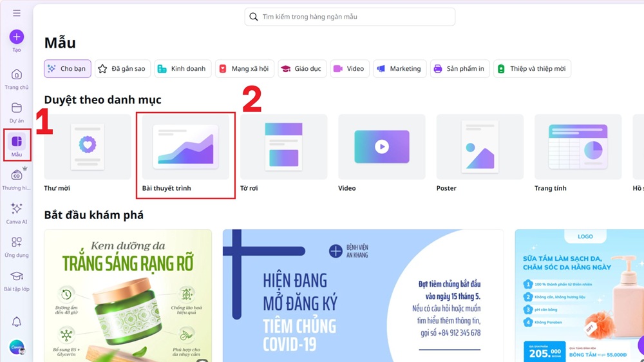Image resolution: width=644 pixels, height=362 pixels.
Task: Click the Bắt đầu khám phá heading
Action: (x=93, y=215)
